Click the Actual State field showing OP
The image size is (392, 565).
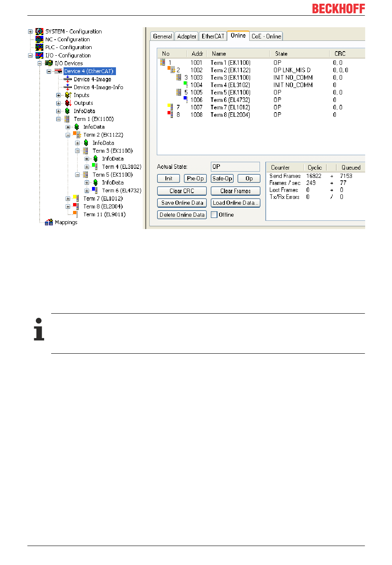click(235, 167)
